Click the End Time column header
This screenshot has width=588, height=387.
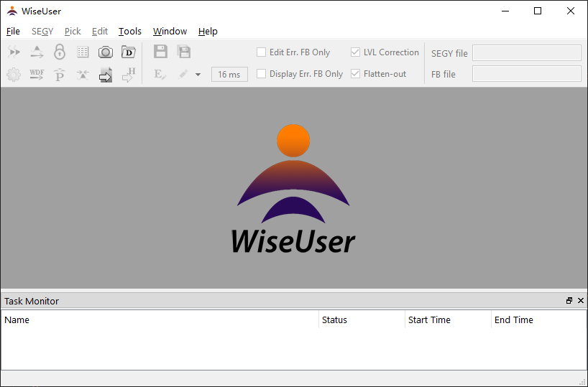point(539,320)
